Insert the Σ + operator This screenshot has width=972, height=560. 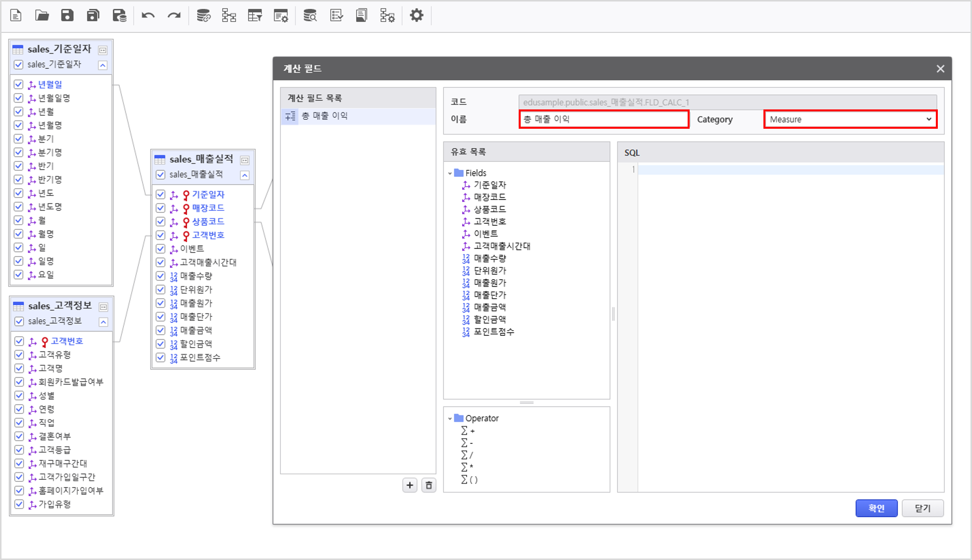(x=468, y=431)
